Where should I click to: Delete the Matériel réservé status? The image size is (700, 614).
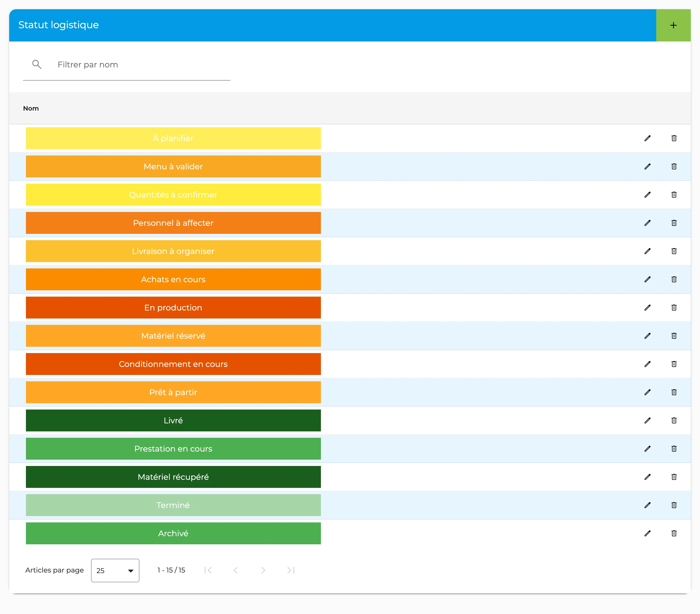click(673, 336)
